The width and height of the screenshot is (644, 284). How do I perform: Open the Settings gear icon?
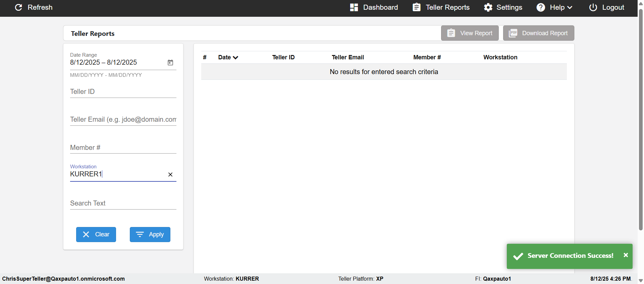488,7
